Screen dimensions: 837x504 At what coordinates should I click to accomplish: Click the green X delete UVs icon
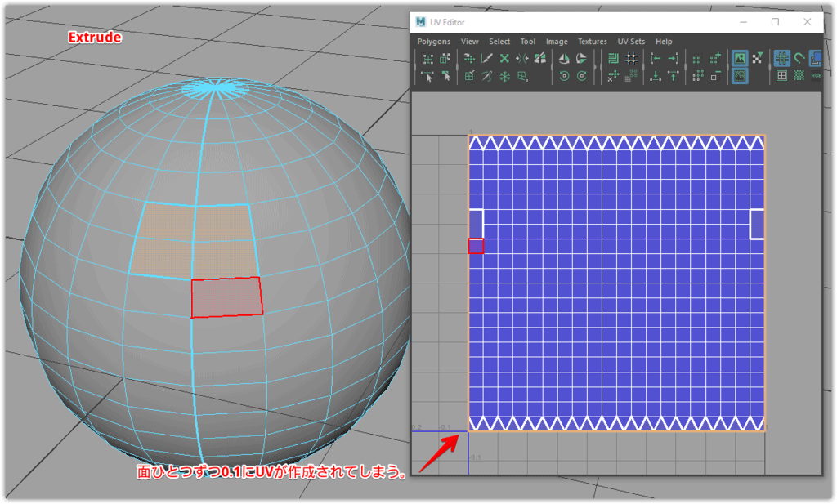click(505, 59)
